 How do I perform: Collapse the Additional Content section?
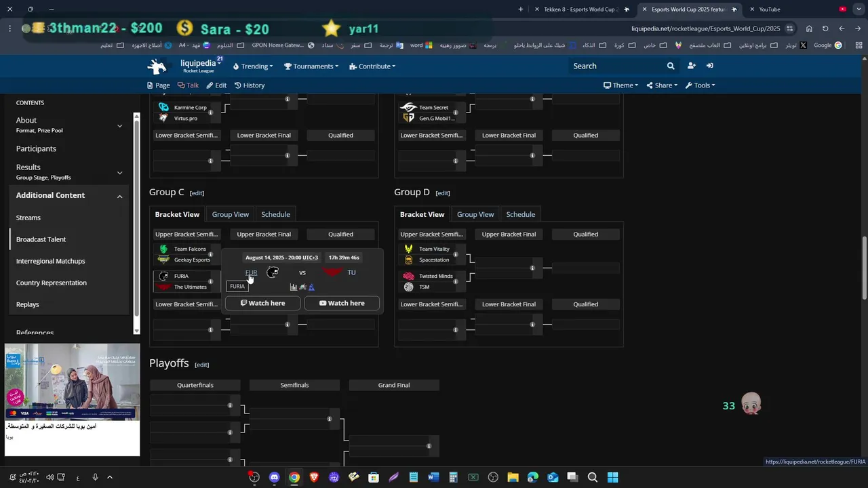pyautogui.click(x=119, y=196)
